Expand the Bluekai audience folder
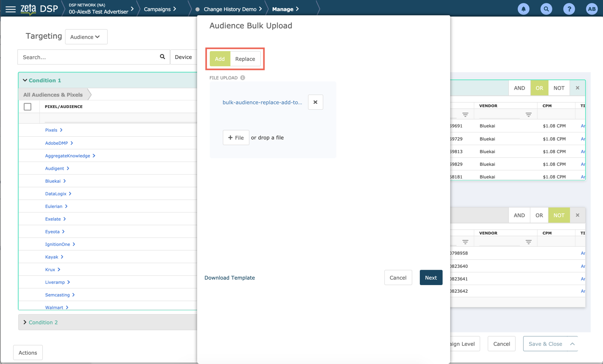The image size is (603, 364). [53, 181]
